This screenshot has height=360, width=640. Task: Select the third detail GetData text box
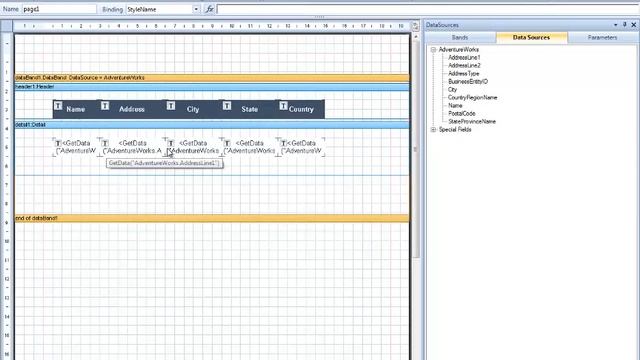(193, 147)
